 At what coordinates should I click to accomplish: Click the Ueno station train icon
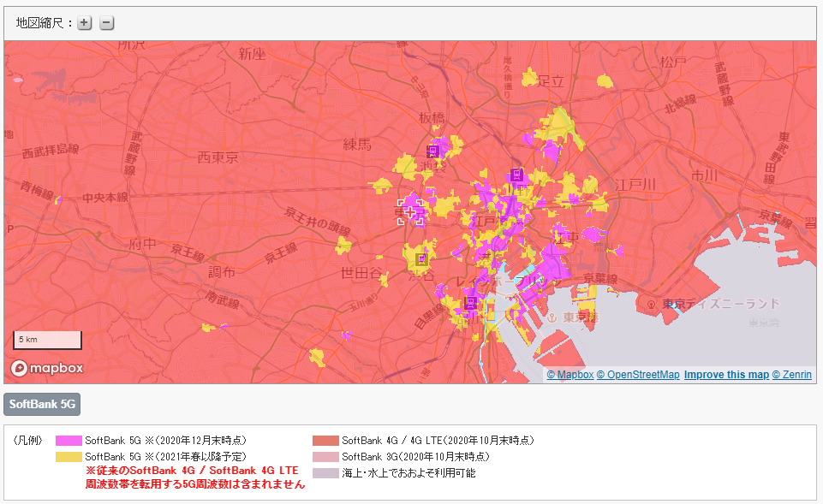point(517,175)
